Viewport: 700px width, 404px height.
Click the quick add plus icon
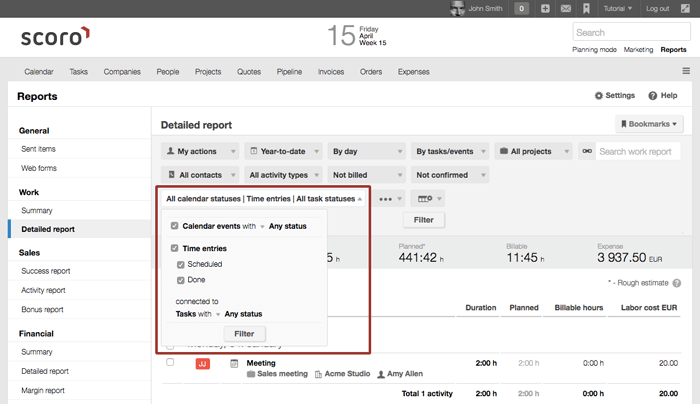(545, 8)
